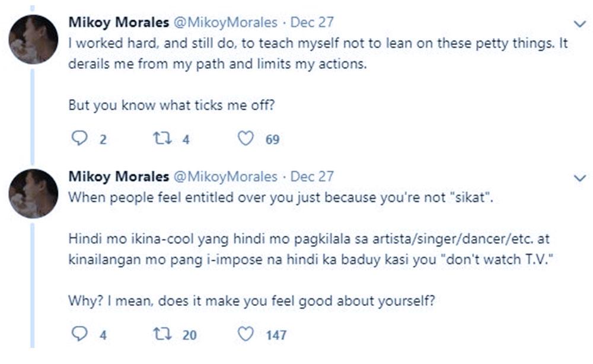Expand the chevron menu on second tweet
The image size is (593, 364).
579,177
